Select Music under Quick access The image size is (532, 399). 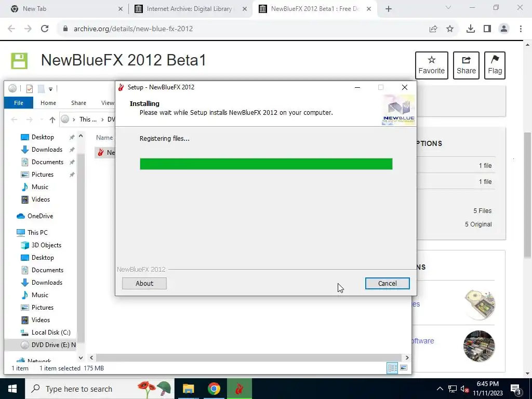[x=39, y=187]
